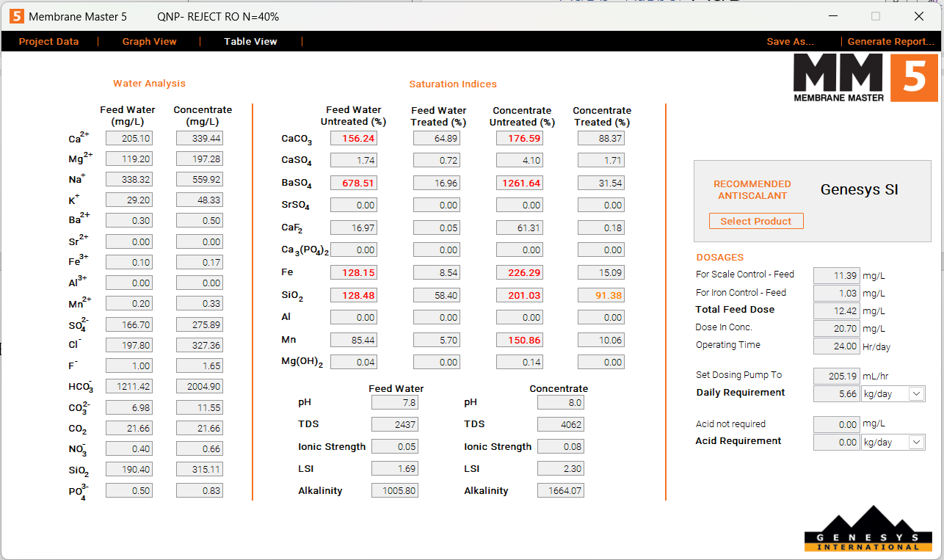Click the Operating Time field 24.00
This screenshot has width=944, height=560.
pyautogui.click(x=837, y=346)
